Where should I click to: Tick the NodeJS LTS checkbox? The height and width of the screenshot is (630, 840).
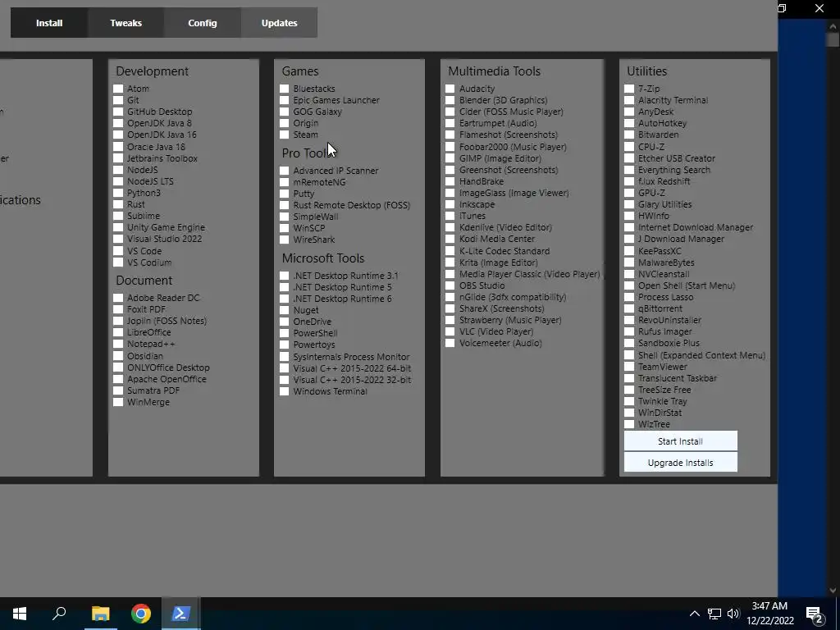pos(118,181)
